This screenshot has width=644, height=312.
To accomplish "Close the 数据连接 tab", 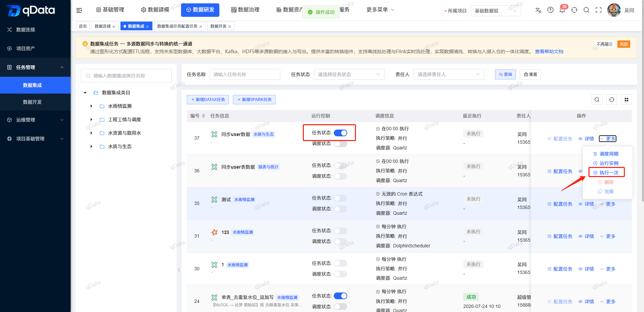I will click(x=114, y=27).
